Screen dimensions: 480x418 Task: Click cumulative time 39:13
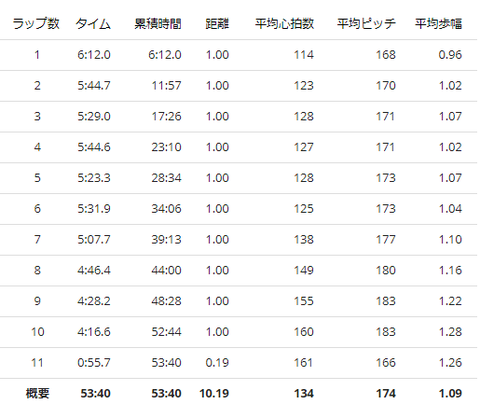[166, 239]
